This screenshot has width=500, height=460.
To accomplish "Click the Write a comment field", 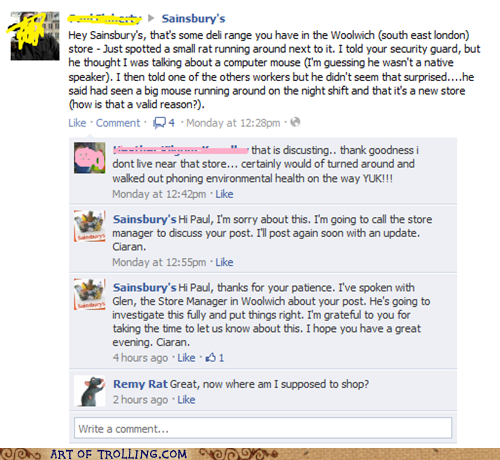I will click(263, 428).
